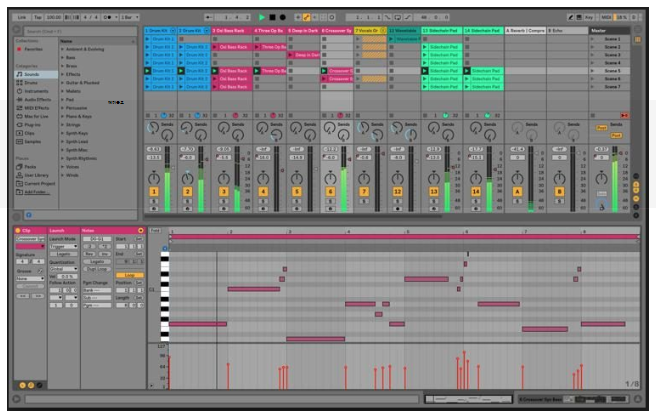
Task: Select the Sounds category in browser
Action: tap(29, 76)
